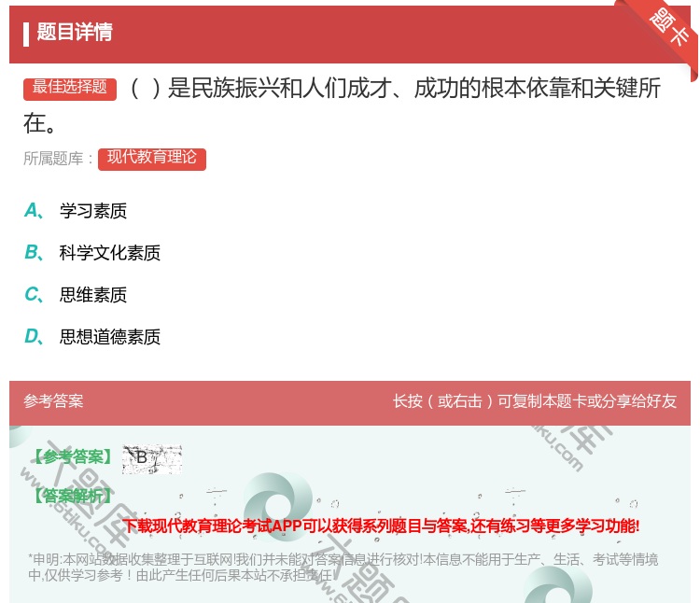This screenshot has width=700, height=603.
Task: Click the answer image showing B
Action: [x=152, y=459]
